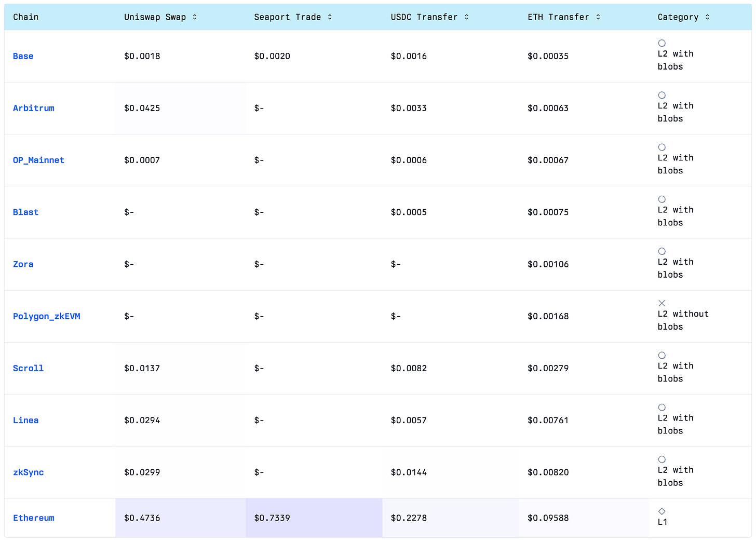Open the Arbitrum chain link

pyautogui.click(x=34, y=108)
